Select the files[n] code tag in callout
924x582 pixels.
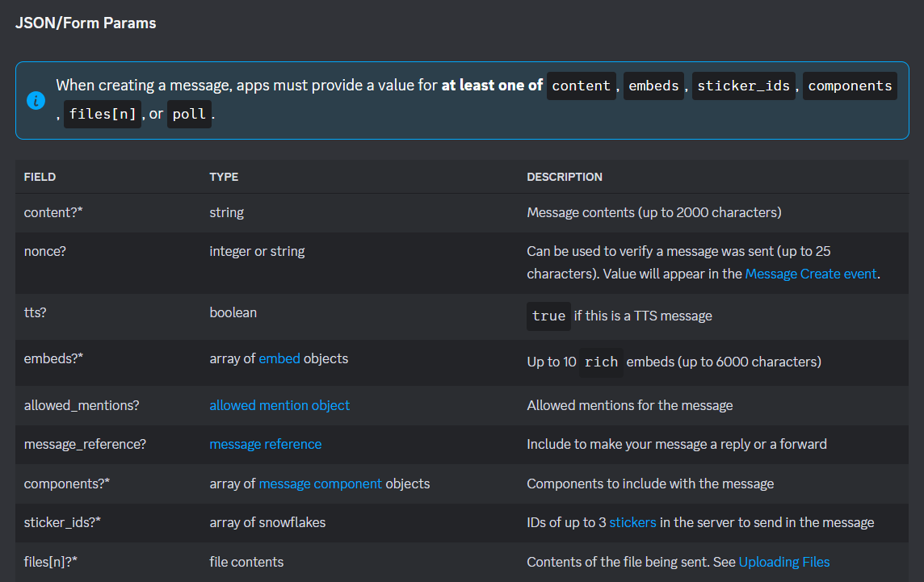(101, 114)
